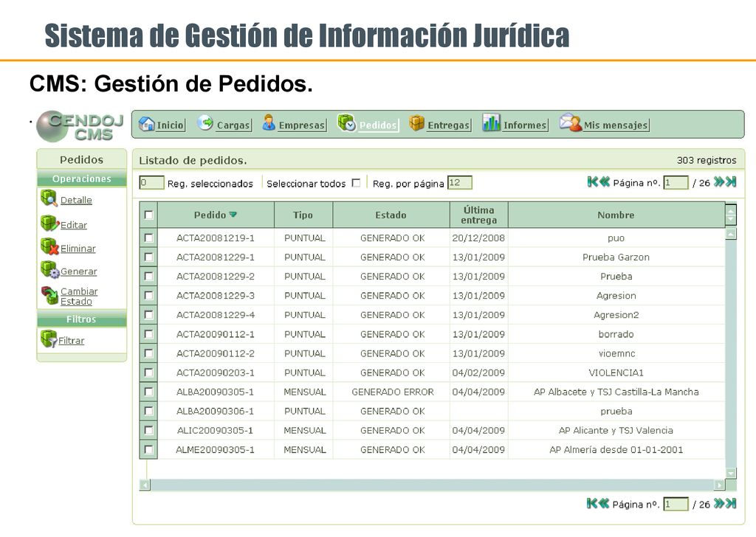This screenshot has width=756, height=537.
Task: Check the row ACTA20081229-1 checkbox
Action: coord(148,257)
